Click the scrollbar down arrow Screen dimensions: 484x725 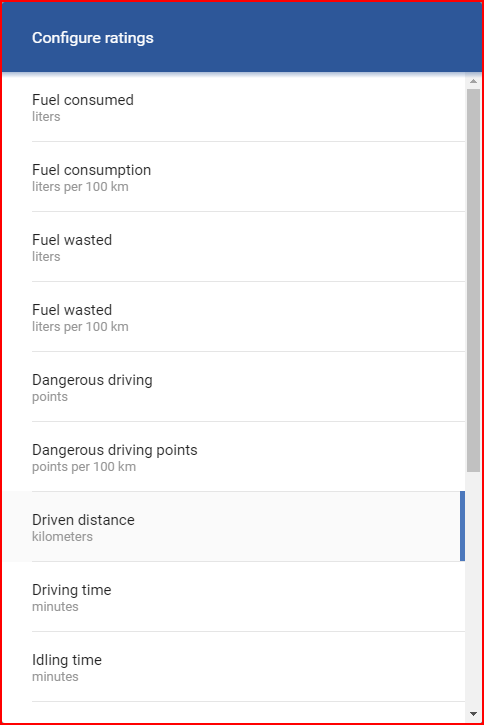pos(473,714)
